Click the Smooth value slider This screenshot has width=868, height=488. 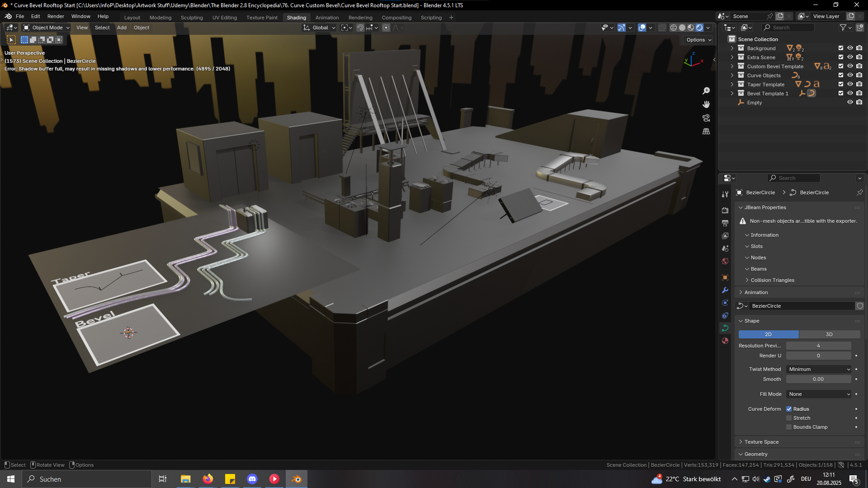click(818, 379)
